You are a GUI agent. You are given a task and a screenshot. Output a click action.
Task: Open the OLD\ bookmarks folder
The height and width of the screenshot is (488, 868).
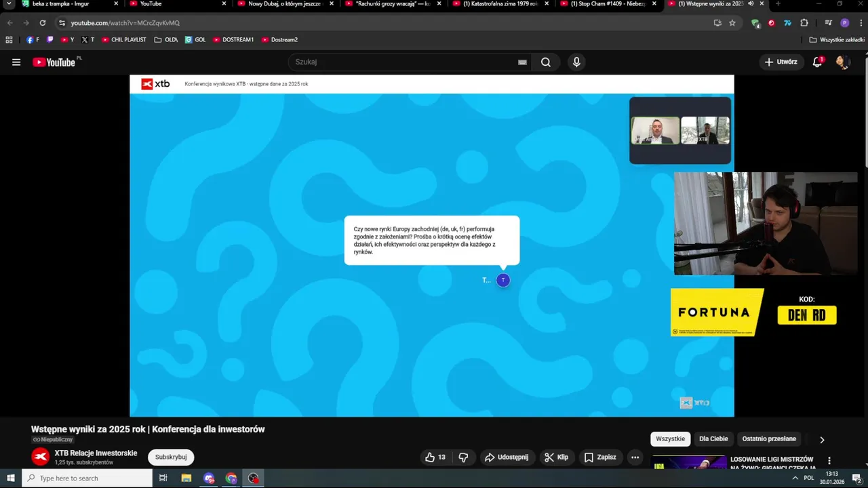(166, 40)
